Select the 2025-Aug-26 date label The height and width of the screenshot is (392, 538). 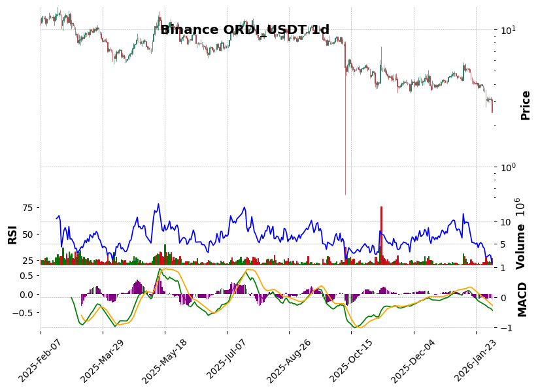pos(288,360)
